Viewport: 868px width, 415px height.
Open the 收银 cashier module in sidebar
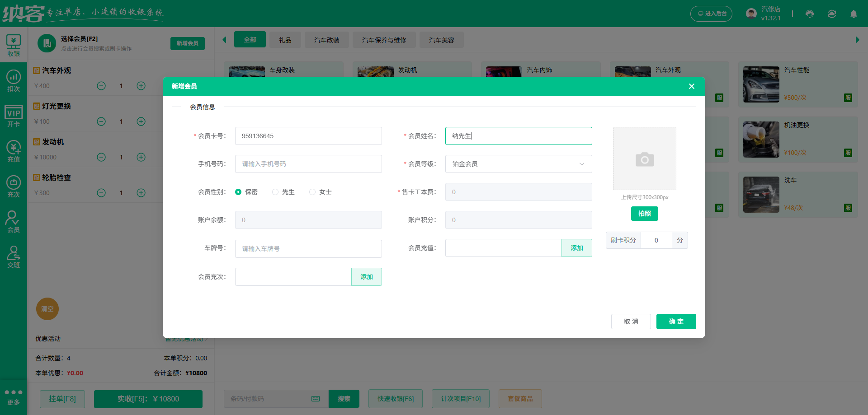pos(14,45)
